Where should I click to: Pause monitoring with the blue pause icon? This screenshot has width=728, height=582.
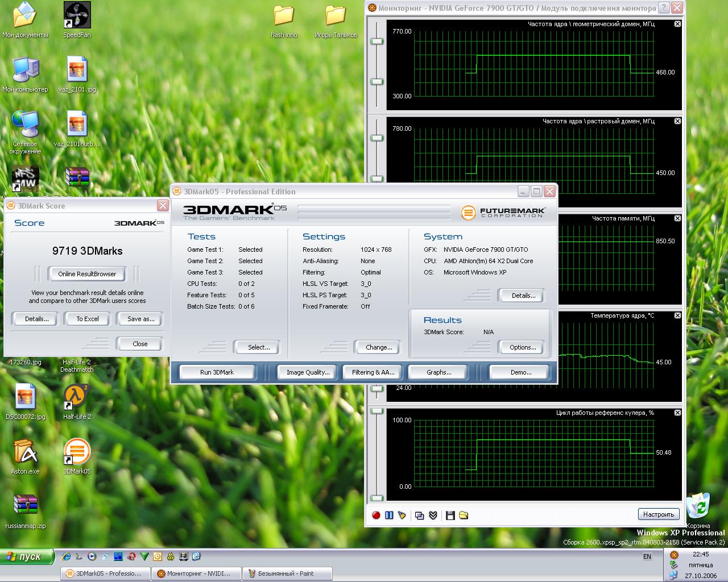[x=389, y=515]
